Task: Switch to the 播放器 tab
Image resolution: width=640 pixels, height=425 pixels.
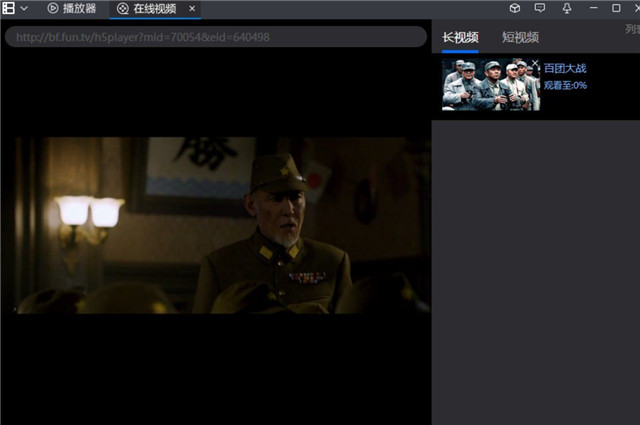Action: pyautogui.click(x=72, y=8)
